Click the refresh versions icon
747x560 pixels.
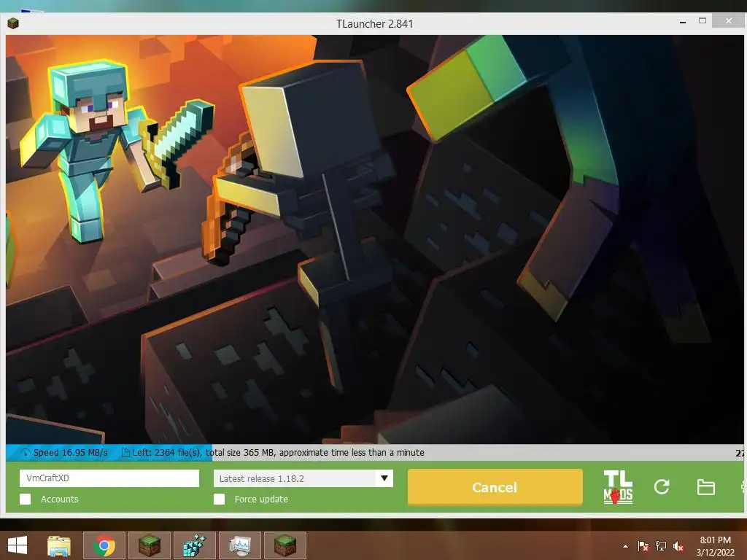(x=662, y=486)
